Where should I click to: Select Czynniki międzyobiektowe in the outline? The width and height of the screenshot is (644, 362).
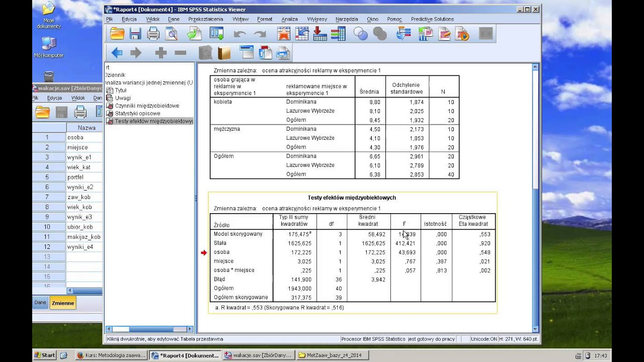(x=147, y=106)
